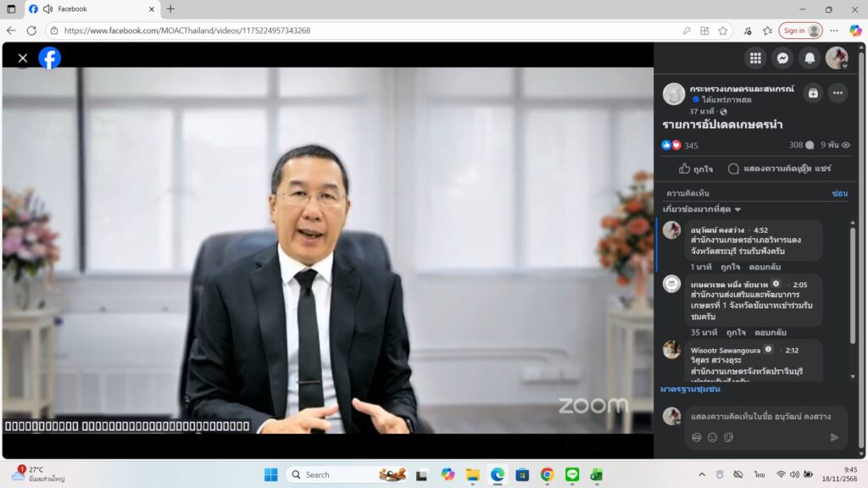Hide the comments using ซ่อน link

coord(839,193)
